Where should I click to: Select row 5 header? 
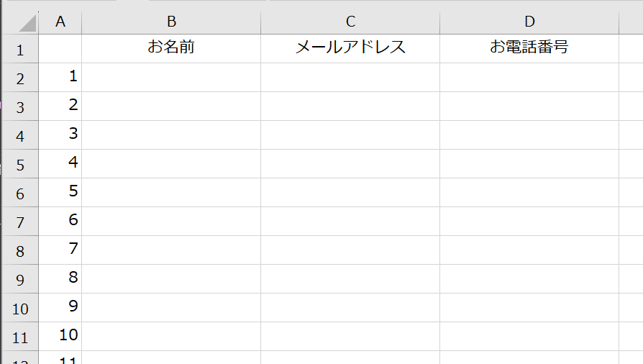pos(19,165)
